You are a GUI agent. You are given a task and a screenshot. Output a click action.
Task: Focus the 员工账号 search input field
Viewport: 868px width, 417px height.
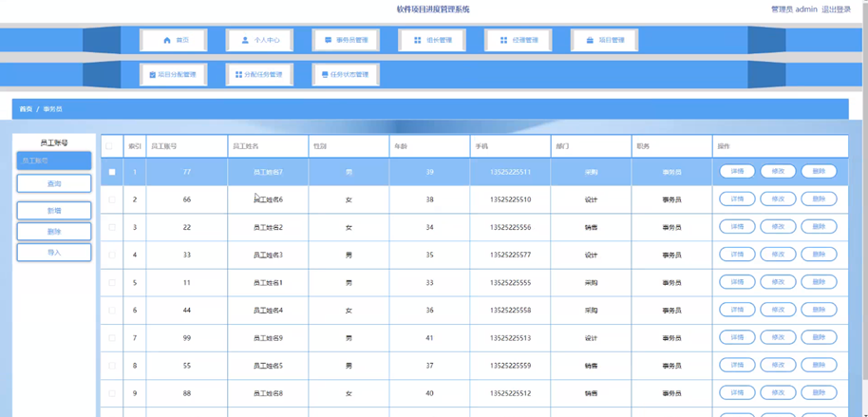tap(54, 161)
